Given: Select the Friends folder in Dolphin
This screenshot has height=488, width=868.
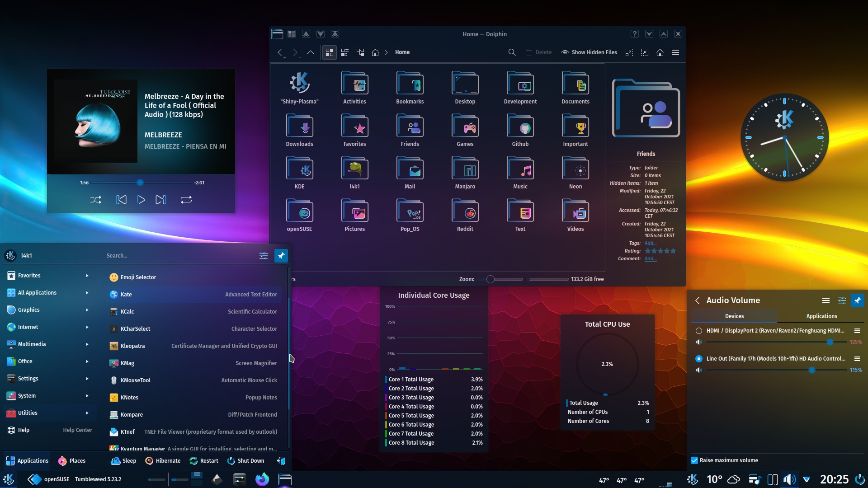Looking at the screenshot, I should tap(410, 131).
